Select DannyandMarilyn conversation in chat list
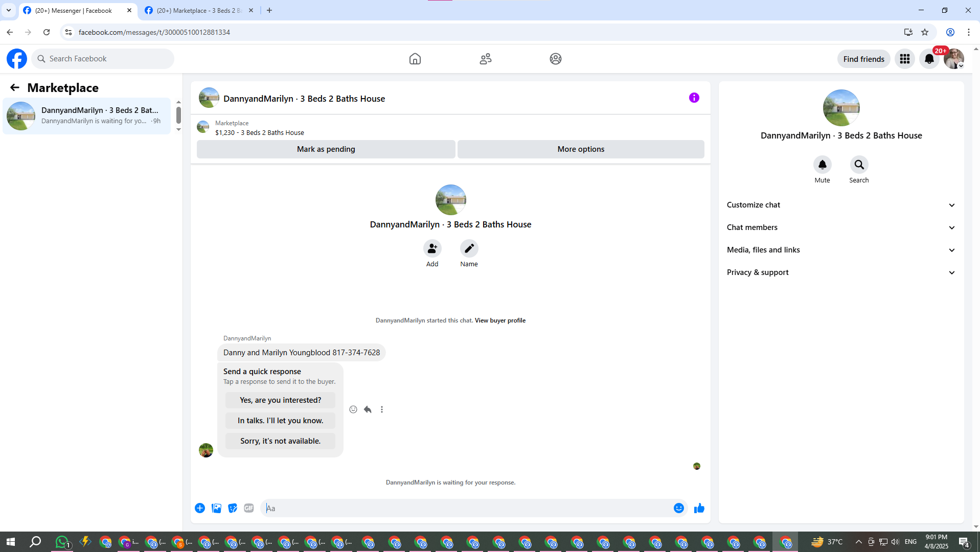This screenshot has width=980, height=552. pyautogui.click(x=87, y=116)
